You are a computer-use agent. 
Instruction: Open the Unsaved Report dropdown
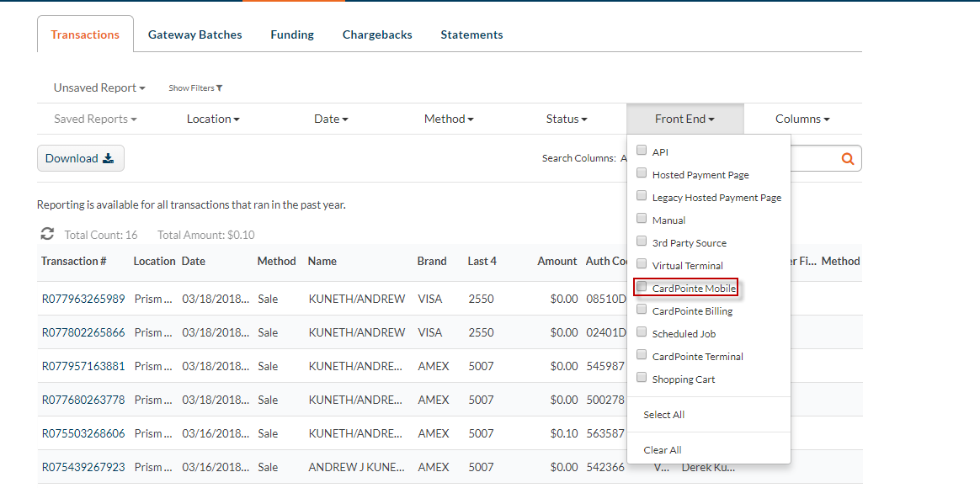pos(99,88)
